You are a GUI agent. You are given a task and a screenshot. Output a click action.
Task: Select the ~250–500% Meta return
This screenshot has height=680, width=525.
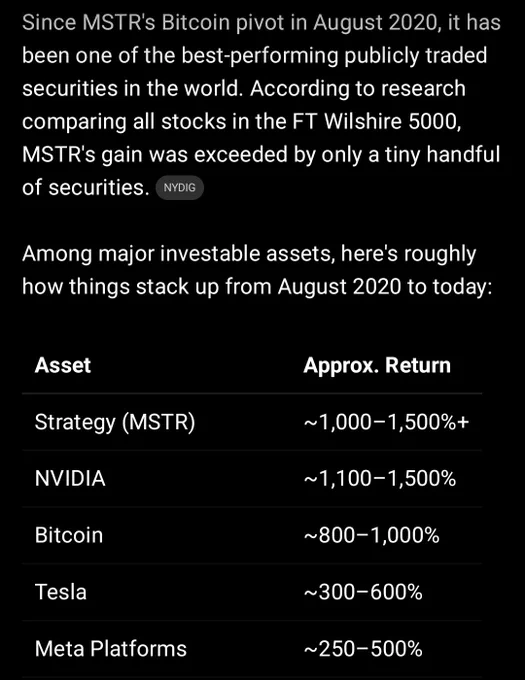point(363,649)
